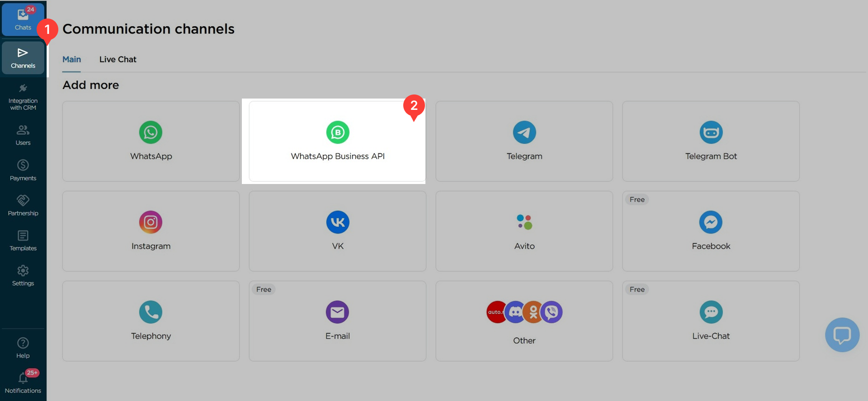The image size is (868, 401).
Task: Select the E-mail card label
Action: pyautogui.click(x=338, y=336)
